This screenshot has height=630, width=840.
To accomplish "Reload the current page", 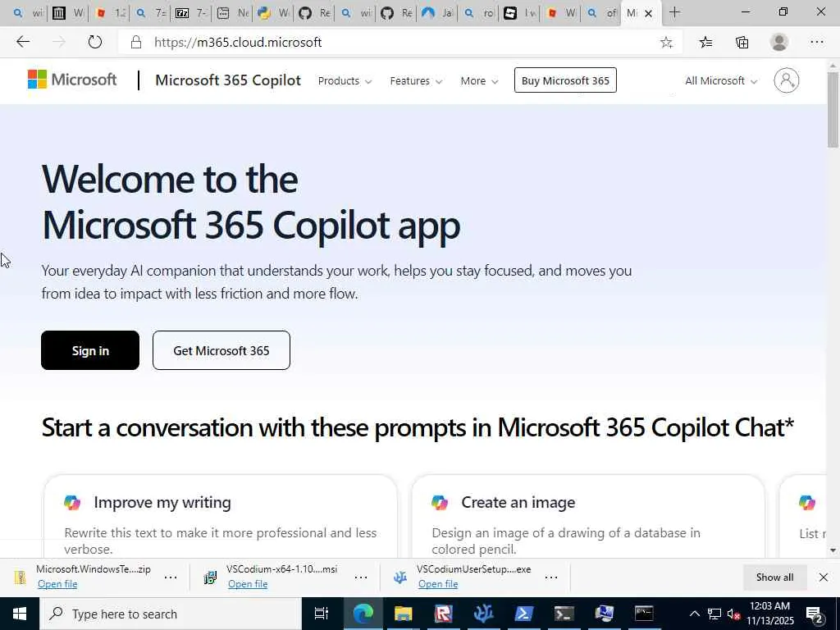I will [95, 42].
